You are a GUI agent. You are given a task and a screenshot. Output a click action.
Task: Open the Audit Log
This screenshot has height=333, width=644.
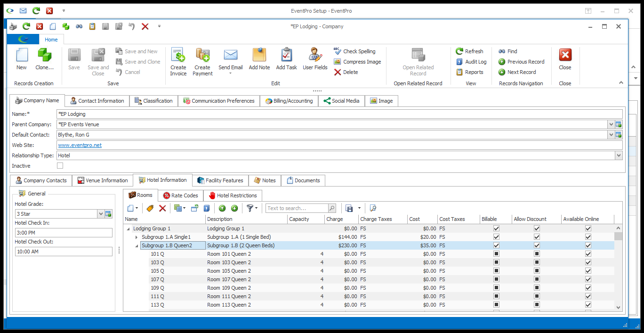click(471, 62)
